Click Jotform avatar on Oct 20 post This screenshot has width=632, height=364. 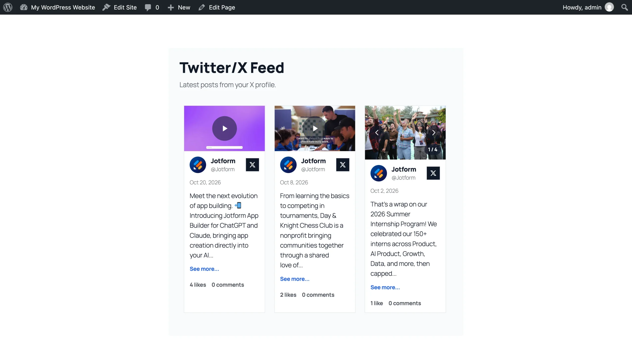198,165
